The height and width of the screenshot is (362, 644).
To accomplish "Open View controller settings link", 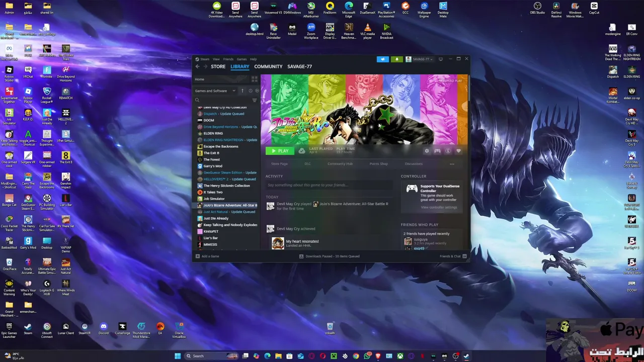I will tap(439, 207).
